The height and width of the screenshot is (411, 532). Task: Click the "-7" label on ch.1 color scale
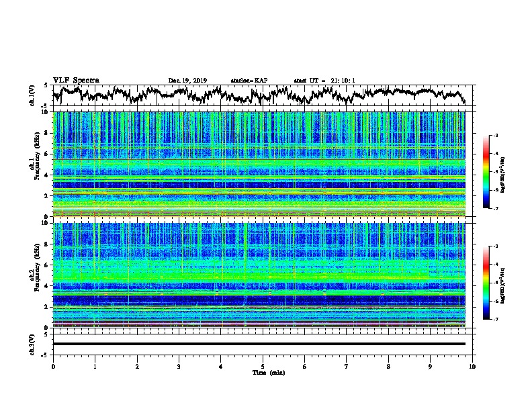[496, 208]
